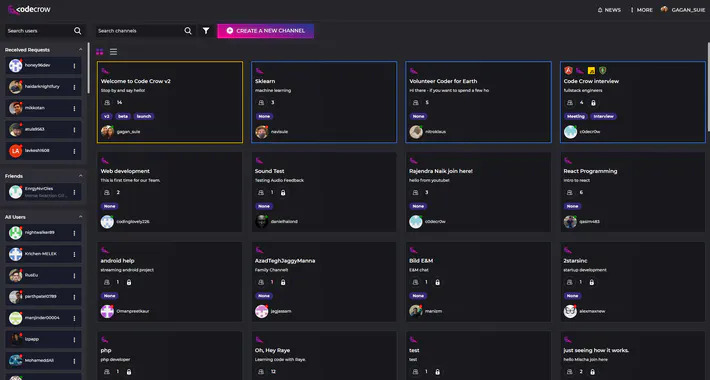The width and height of the screenshot is (710, 380).
Task: Select user MohamedAli in All Users
Action: pos(43,361)
